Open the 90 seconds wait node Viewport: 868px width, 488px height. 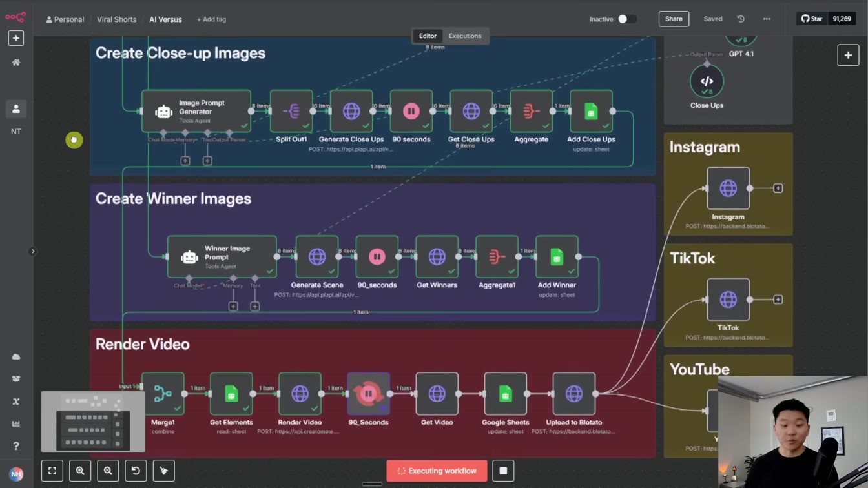[411, 111]
